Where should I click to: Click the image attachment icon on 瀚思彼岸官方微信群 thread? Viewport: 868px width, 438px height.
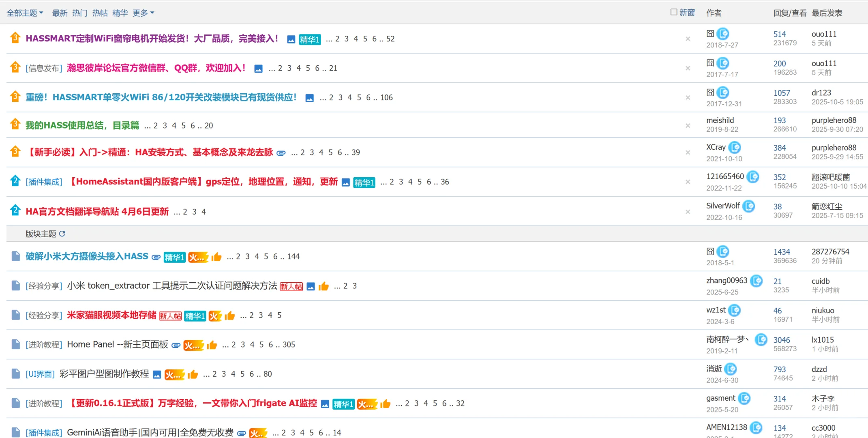coord(259,68)
